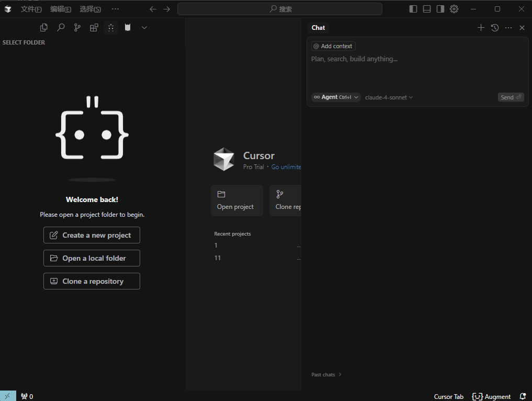
Task: Click the Cursor logo in the title bar
Action: click(x=8, y=9)
